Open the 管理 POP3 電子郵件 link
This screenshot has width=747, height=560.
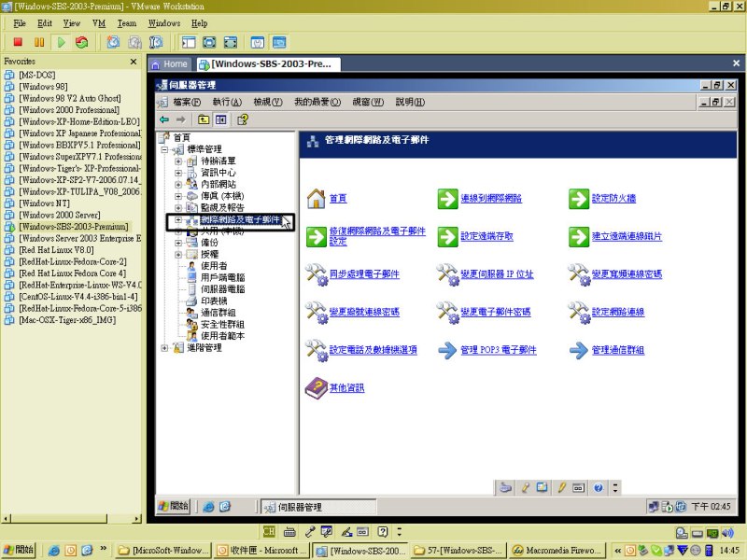pyautogui.click(x=499, y=350)
